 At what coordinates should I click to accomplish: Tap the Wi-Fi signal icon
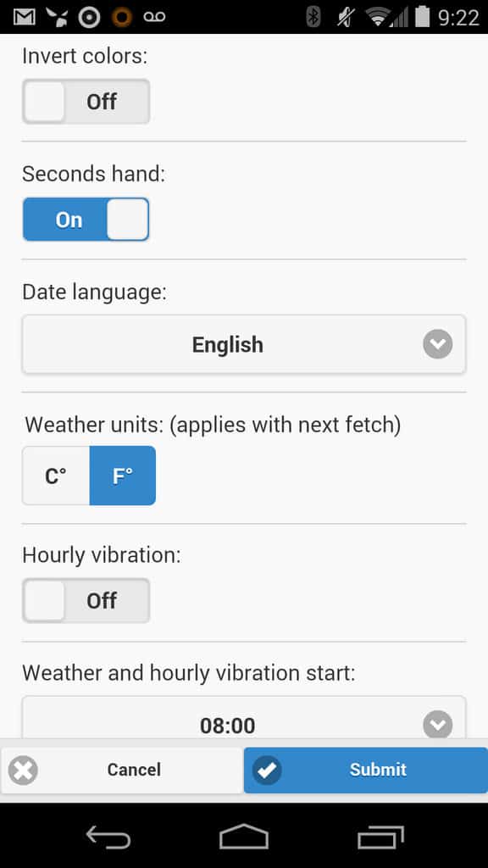tap(377, 17)
